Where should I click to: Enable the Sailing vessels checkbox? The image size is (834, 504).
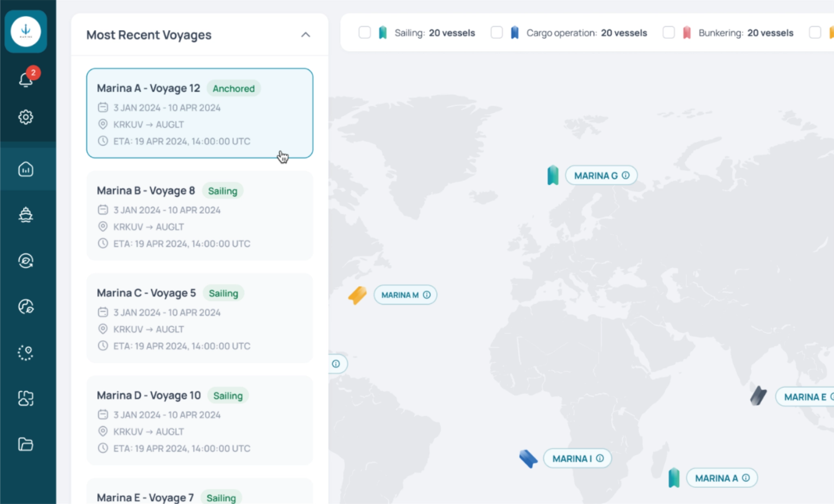point(364,33)
